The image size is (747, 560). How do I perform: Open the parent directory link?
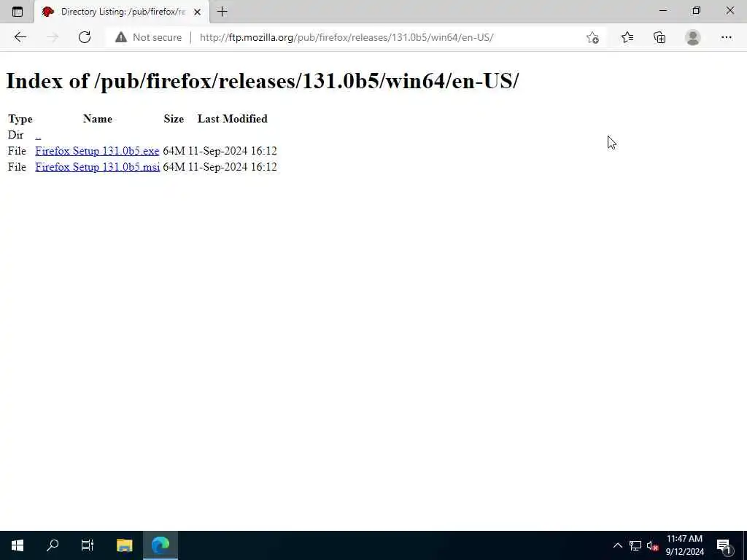[x=38, y=135]
